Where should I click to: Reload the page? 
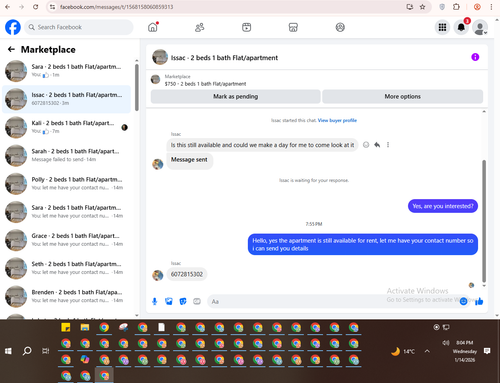(36, 7)
